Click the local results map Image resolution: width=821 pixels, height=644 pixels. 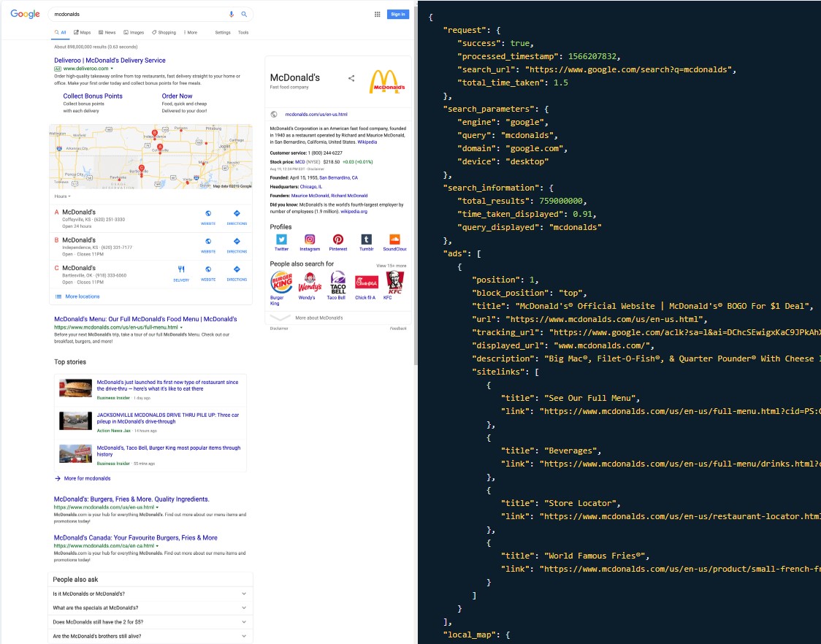click(x=150, y=157)
